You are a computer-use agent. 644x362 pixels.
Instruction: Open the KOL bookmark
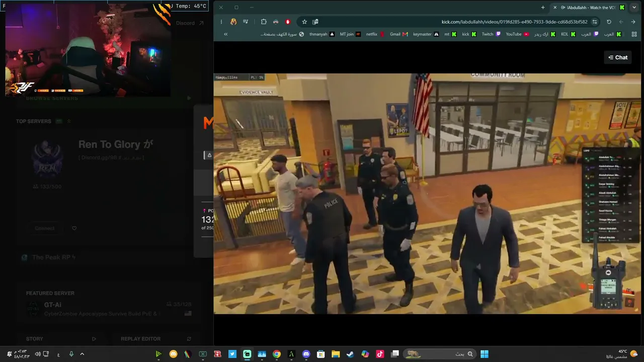(x=568, y=34)
